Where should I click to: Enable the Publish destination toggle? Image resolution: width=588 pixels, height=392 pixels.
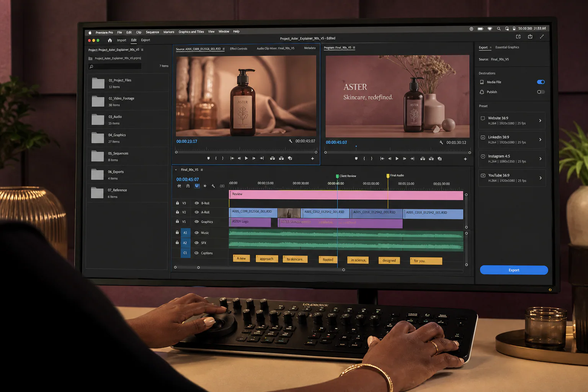click(x=541, y=92)
